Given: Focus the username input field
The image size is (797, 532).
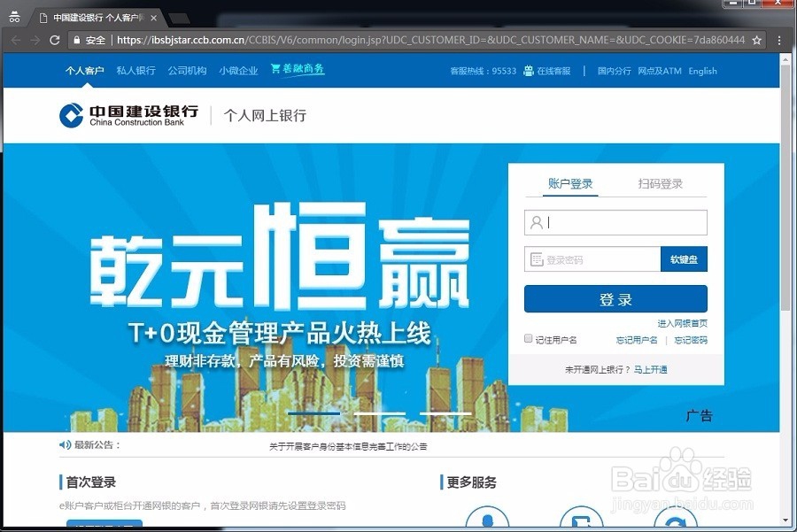Looking at the screenshot, I should point(615,222).
